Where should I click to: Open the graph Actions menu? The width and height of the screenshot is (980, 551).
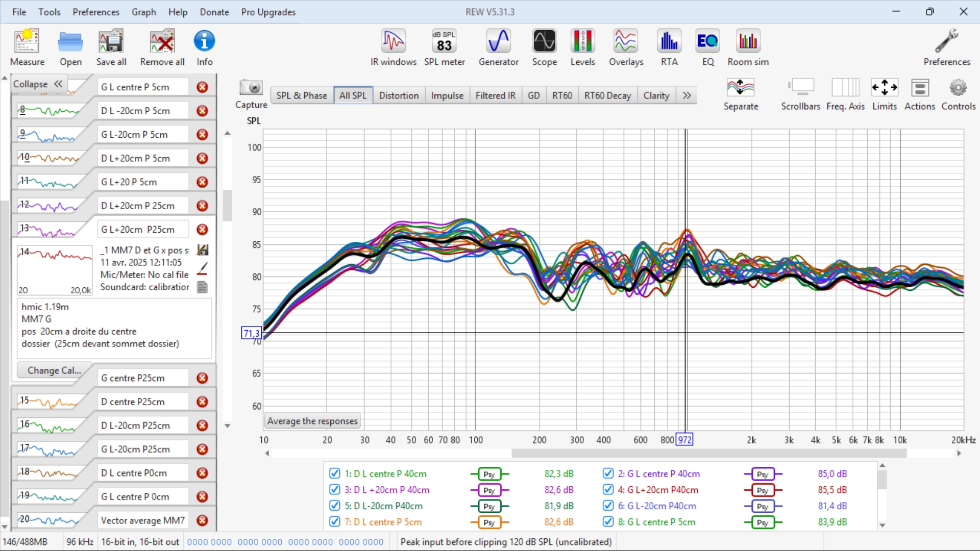coord(920,94)
